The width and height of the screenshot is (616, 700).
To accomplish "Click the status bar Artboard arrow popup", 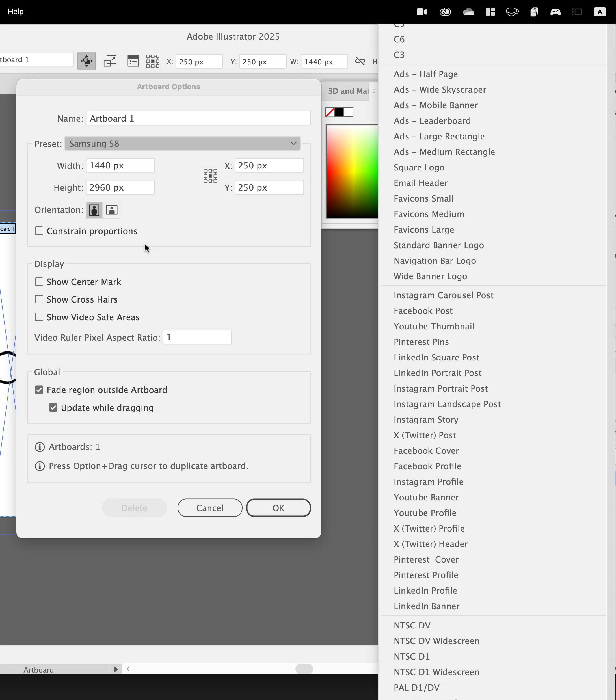I will point(116,669).
